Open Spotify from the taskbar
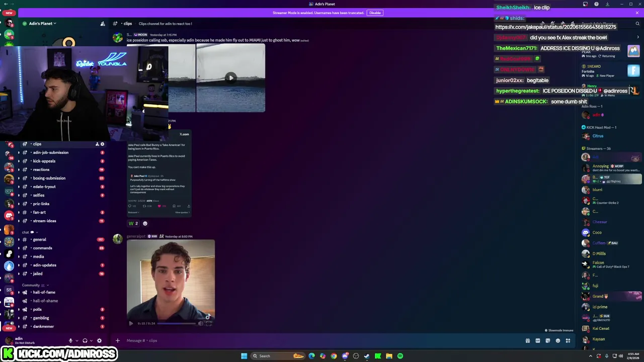Image resolution: width=644 pixels, height=362 pixels. click(x=400, y=356)
